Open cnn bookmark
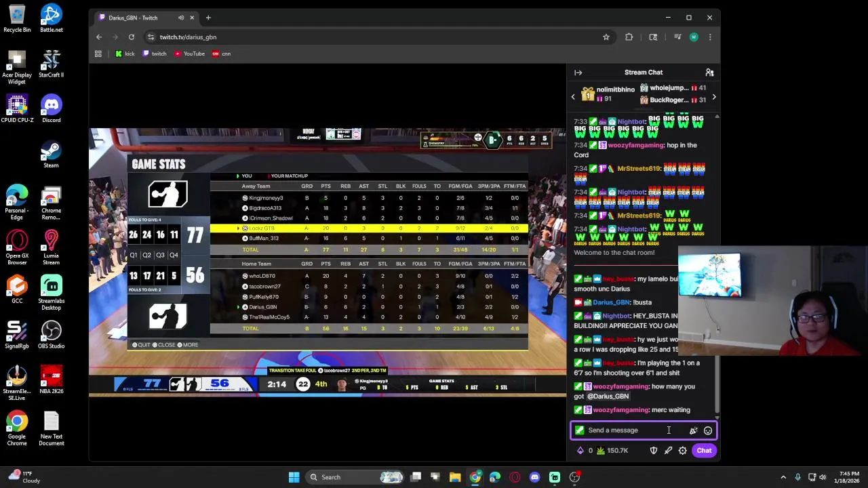 222,54
